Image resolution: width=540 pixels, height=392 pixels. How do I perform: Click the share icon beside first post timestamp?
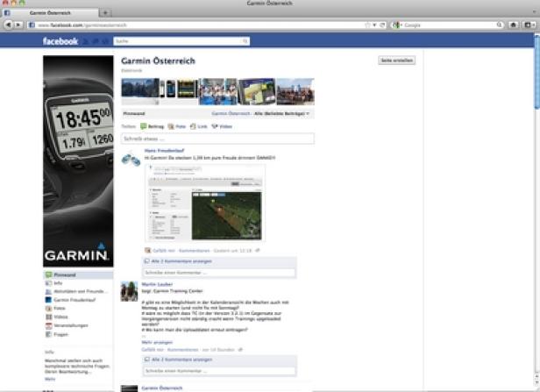coord(257,251)
